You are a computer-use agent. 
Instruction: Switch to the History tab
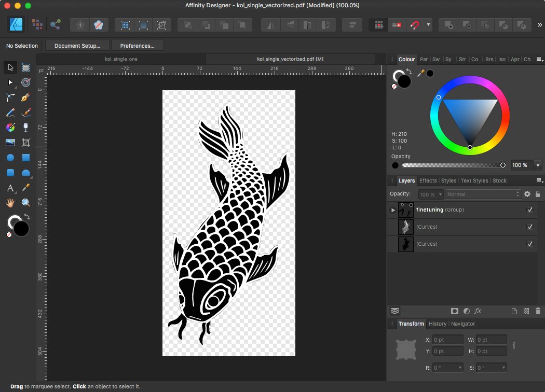438,324
